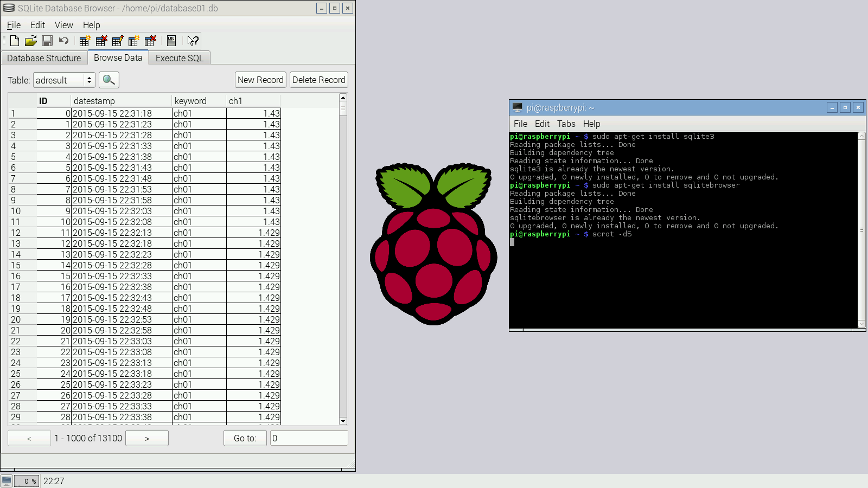The width and height of the screenshot is (868, 488).
Task: Click the data grid vertical scrollbar handle
Action: pos(343,109)
